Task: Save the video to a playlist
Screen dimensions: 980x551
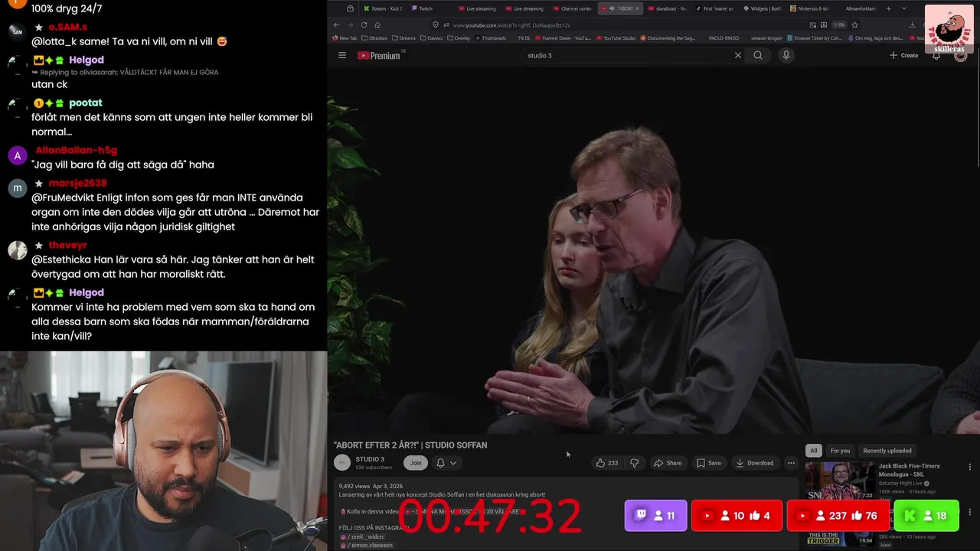Action: point(709,463)
